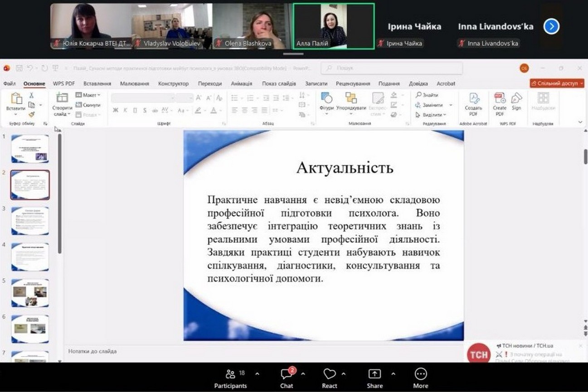Open the Анімація ribbon tab
The width and height of the screenshot is (588, 392).
pyautogui.click(x=241, y=83)
